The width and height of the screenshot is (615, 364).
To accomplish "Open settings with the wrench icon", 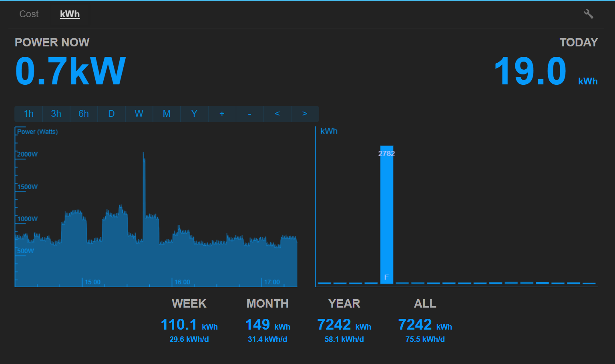I will click(588, 14).
